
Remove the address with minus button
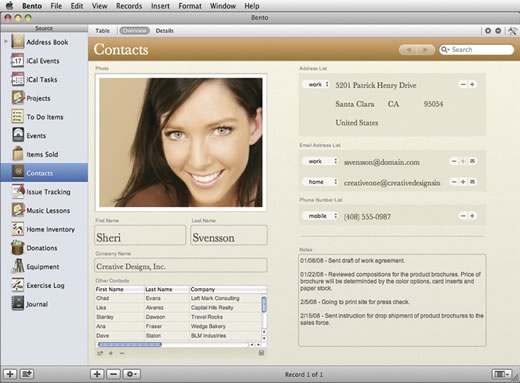click(463, 84)
